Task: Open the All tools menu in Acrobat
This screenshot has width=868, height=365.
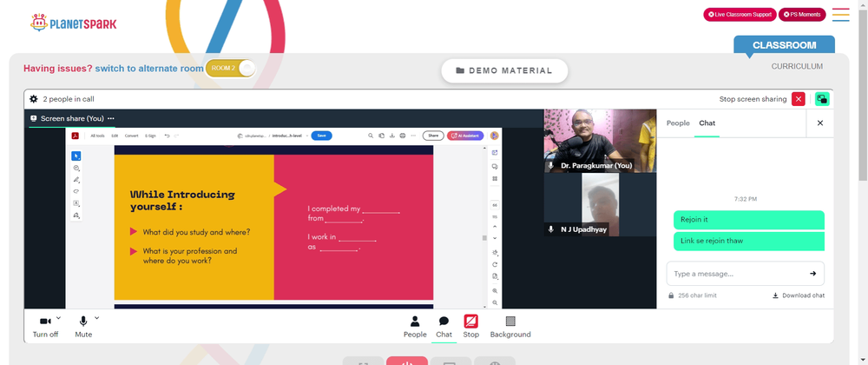Action: pyautogui.click(x=97, y=136)
